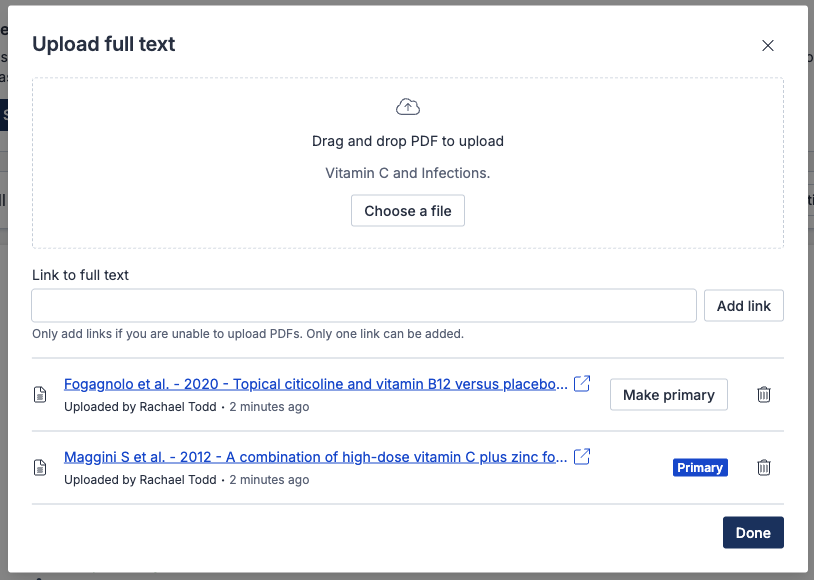Delete the Maggini S et al. file
The image size is (814, 580).
764,468
